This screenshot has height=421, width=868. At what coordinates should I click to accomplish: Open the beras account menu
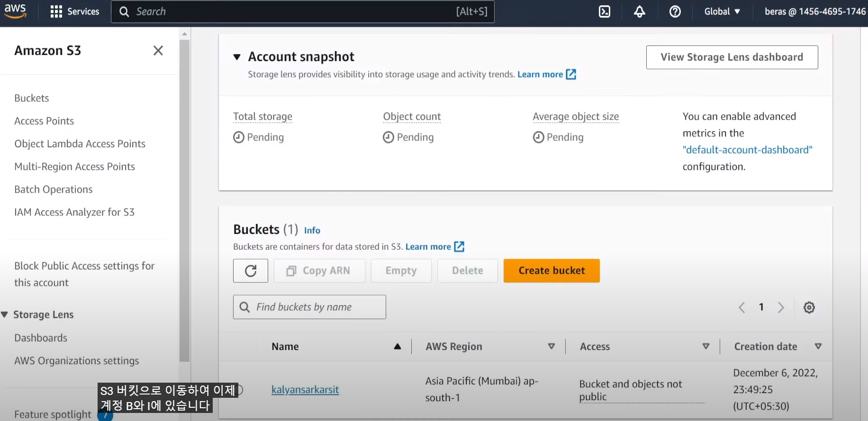815,11
